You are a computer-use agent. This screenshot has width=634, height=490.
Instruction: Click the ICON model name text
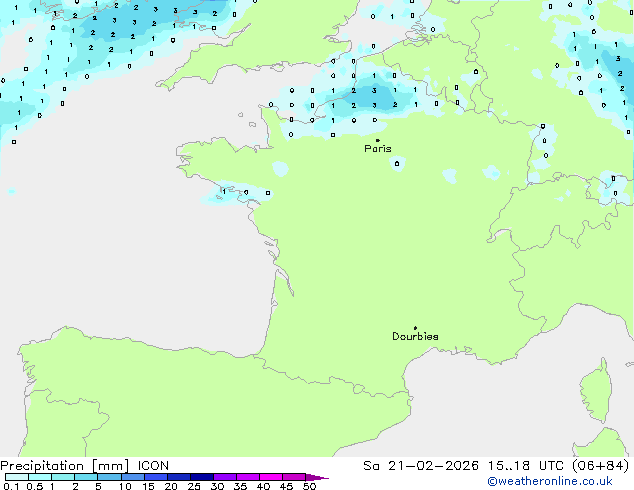[153, 466]
